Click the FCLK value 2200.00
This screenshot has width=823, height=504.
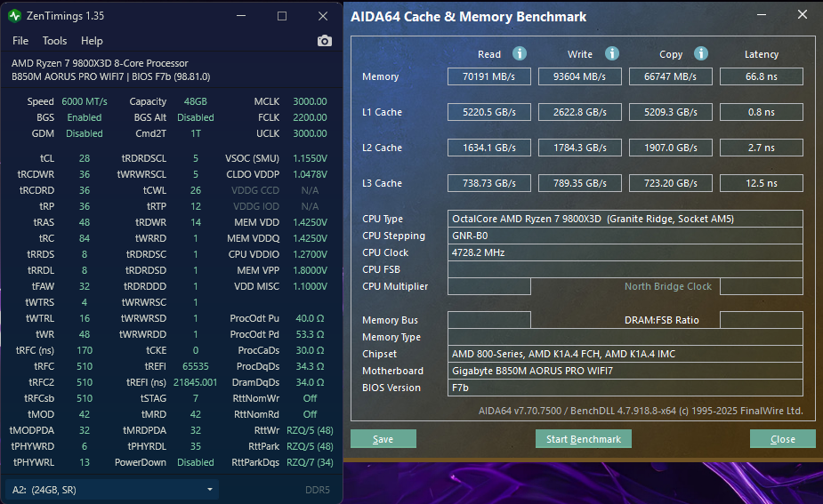tap(310, 117)
